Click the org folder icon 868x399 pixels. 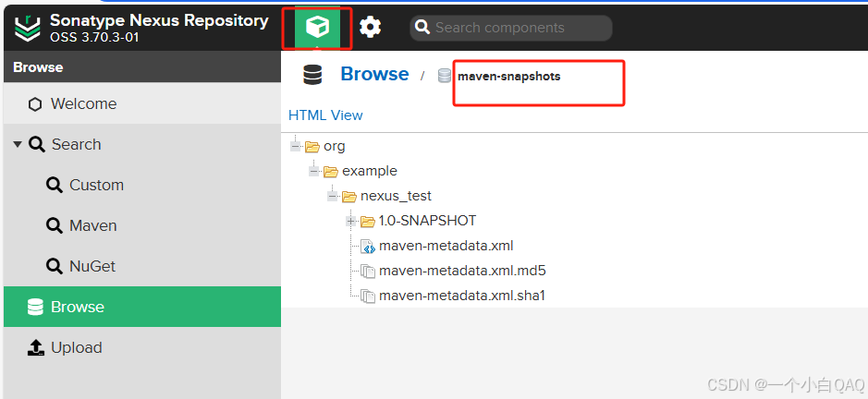(x=312, y=147)
